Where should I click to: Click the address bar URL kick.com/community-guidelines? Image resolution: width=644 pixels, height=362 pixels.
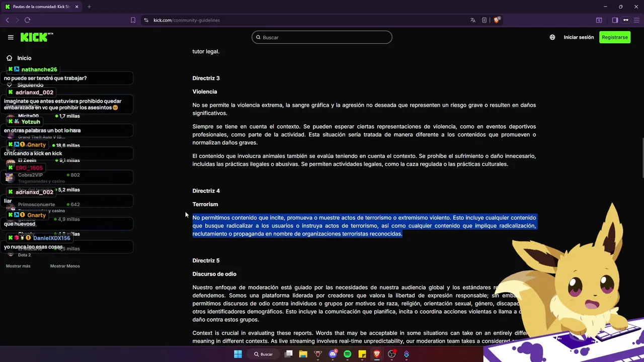pyautogui.click(x=187, y=20)
